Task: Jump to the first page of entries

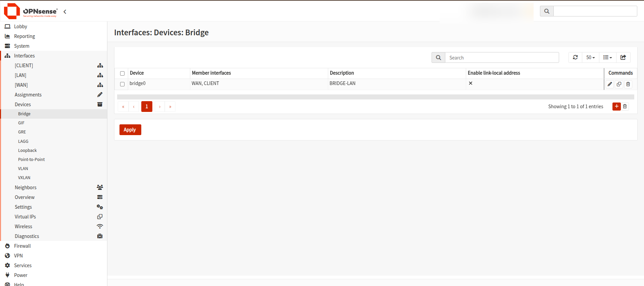Action: (123, 107)
